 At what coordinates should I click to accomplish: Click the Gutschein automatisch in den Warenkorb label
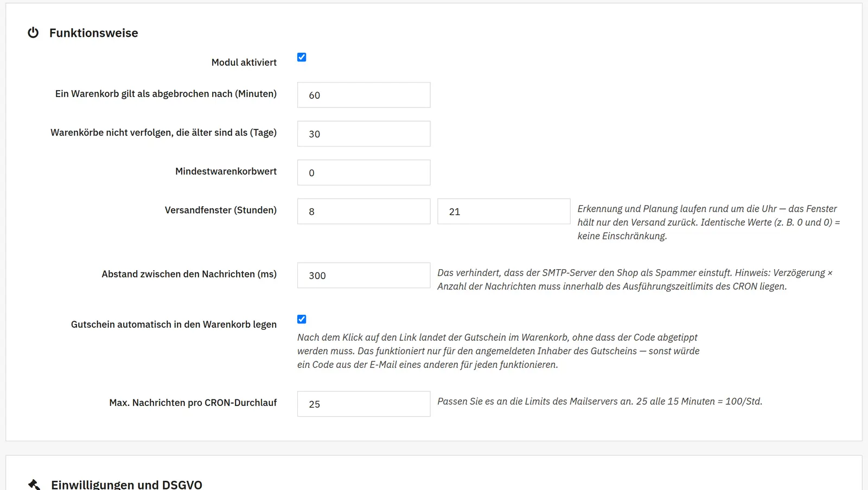tap(174, 324)
